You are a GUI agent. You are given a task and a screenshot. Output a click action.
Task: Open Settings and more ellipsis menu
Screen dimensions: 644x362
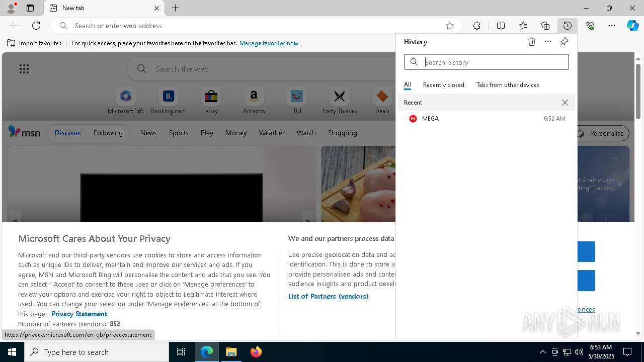(x=612, y=26)
